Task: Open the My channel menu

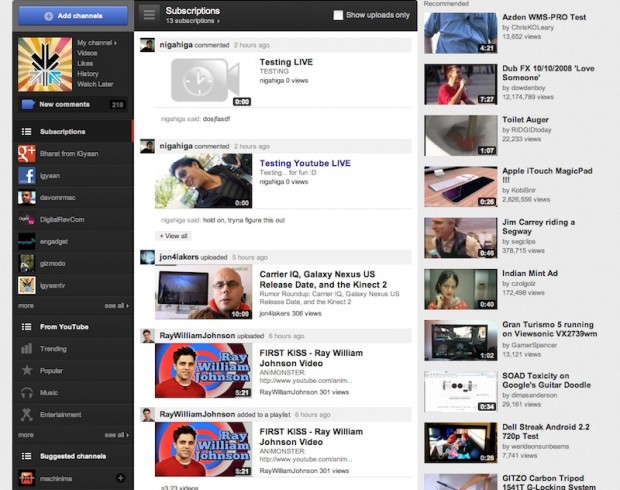Action: click(97, 43)
